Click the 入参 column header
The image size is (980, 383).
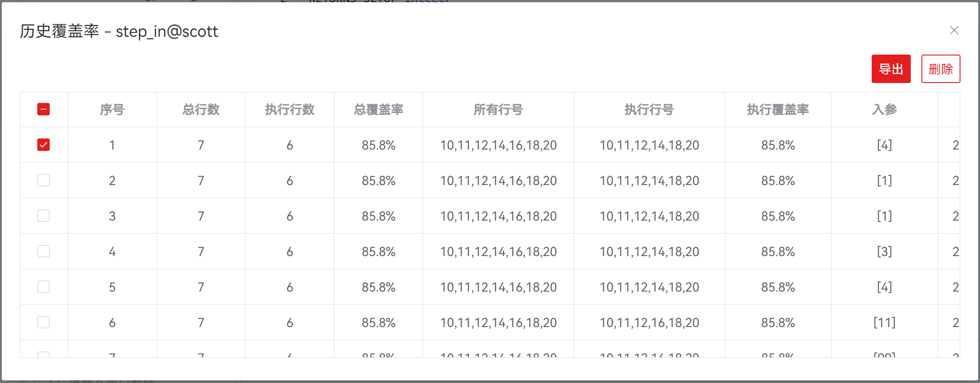click(884, 110)
